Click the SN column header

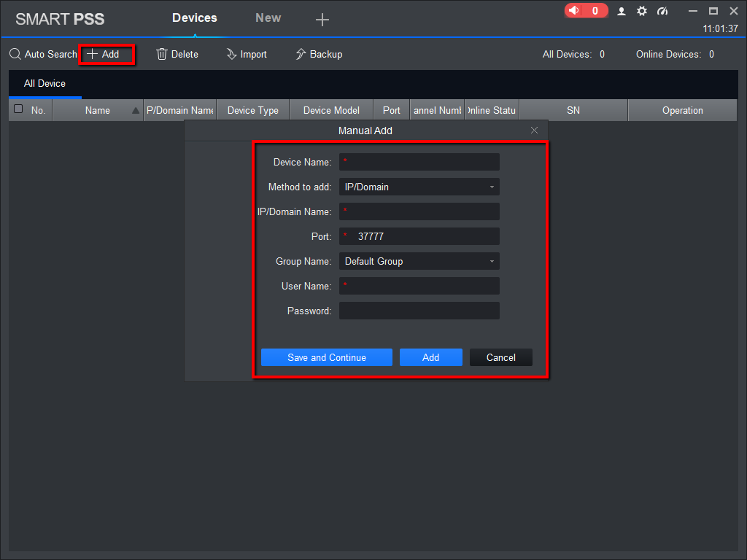tap(573, 111)
